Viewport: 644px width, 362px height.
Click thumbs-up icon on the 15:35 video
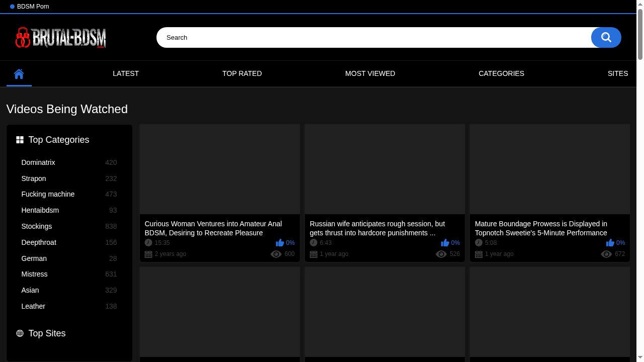280,243
